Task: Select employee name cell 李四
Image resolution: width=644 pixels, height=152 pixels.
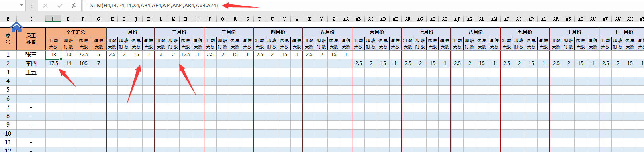Action: (31, 63)
